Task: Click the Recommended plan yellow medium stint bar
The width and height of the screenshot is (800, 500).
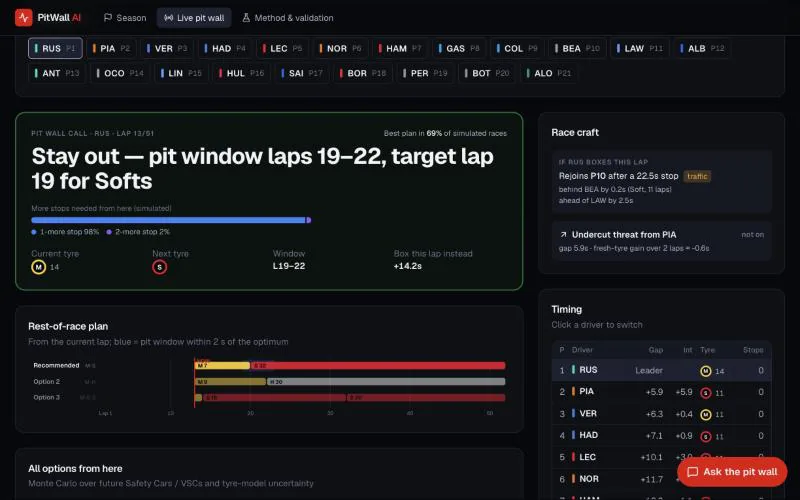Action: pyautogui.click(x=222, y=366)
